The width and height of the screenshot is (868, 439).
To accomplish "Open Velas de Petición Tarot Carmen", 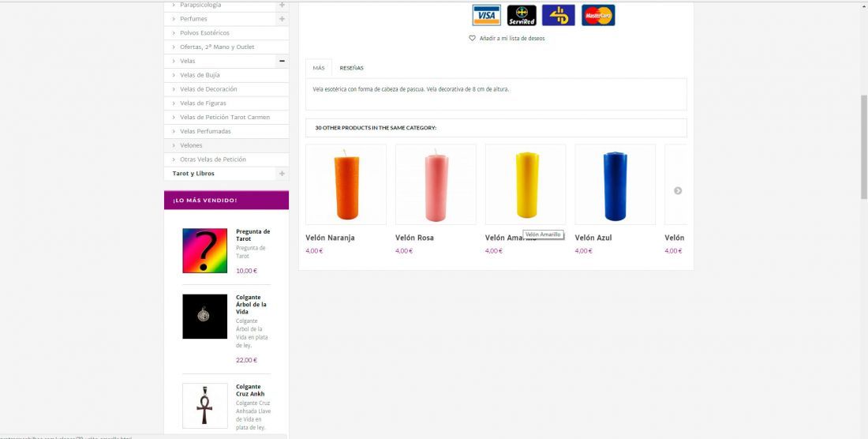I will [x=224, y=117].
